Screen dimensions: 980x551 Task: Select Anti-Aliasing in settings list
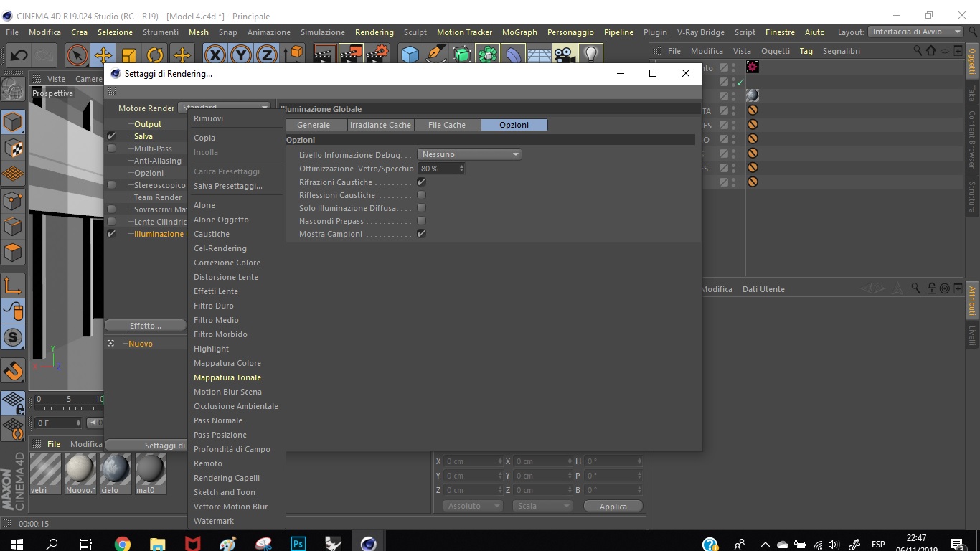(x=158, y=161)
